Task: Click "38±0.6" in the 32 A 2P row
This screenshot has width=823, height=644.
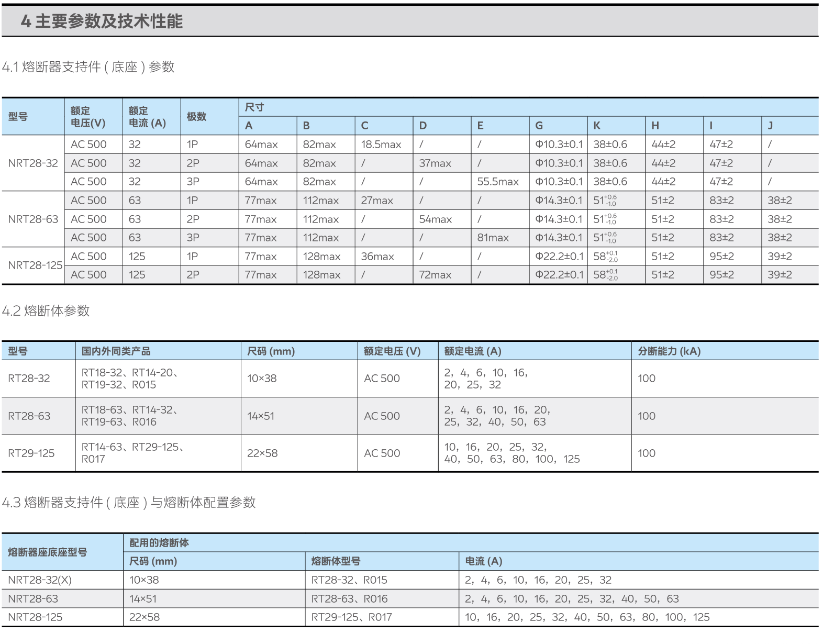Action: 610,163
